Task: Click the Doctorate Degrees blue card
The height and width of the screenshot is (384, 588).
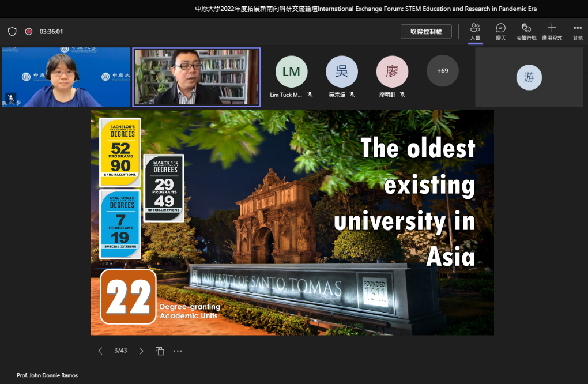Action: (x=120, y=224)
